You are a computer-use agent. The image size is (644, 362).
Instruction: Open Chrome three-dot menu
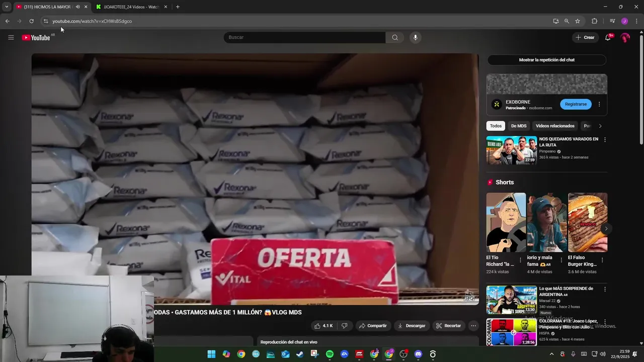[636, 21]
